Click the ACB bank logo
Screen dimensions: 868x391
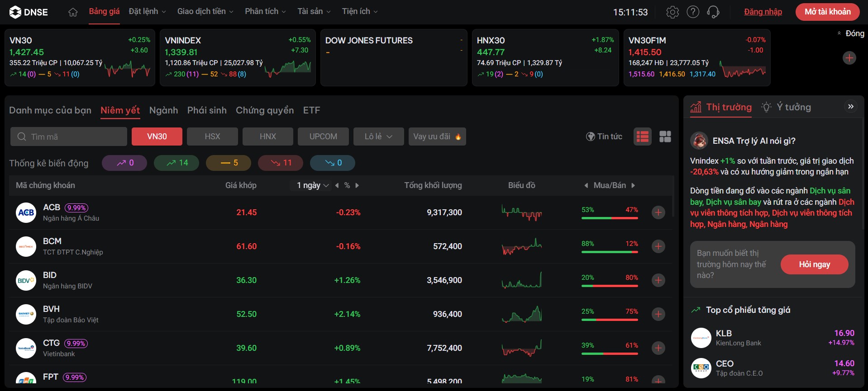(x=26, y=212)
